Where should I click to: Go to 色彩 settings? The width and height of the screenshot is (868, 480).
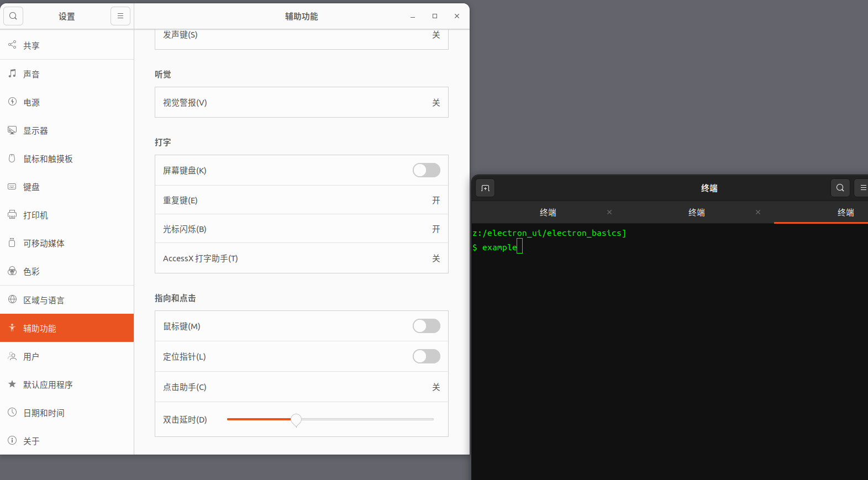pyautogui.click(x=67, y=271)
